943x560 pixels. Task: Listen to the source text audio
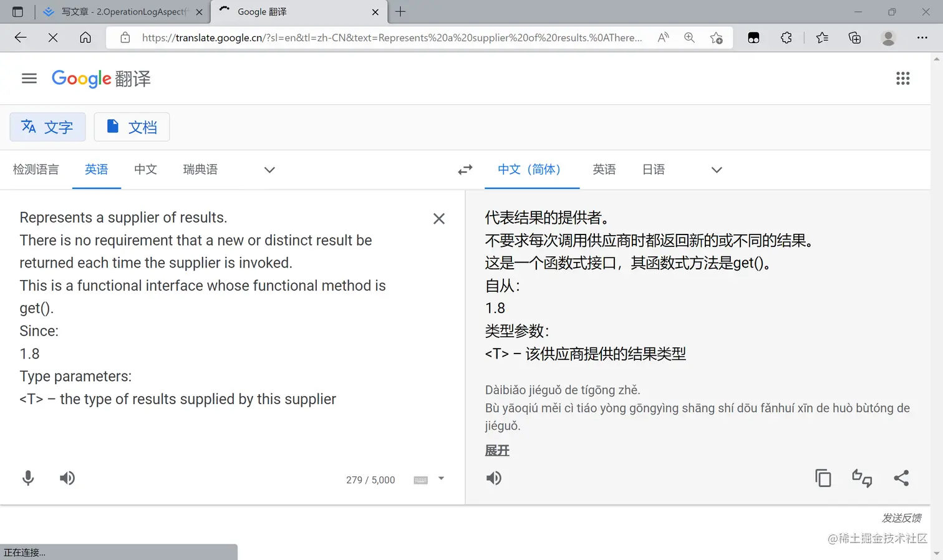pyautogui.click(x=67, y=478)
